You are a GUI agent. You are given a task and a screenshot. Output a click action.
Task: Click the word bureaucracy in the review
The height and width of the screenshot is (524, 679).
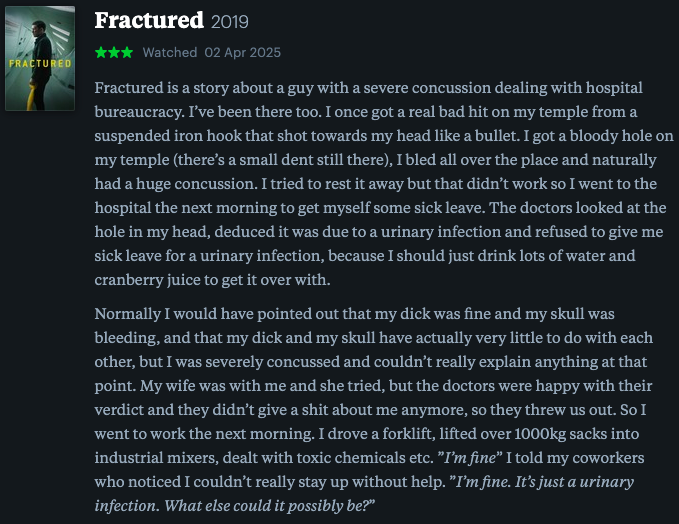[139, 112]
